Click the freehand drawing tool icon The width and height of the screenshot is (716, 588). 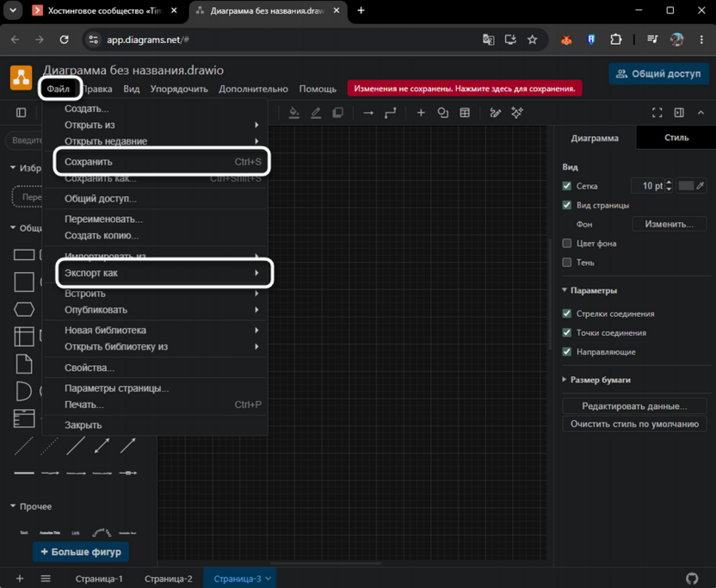point(496,113)
